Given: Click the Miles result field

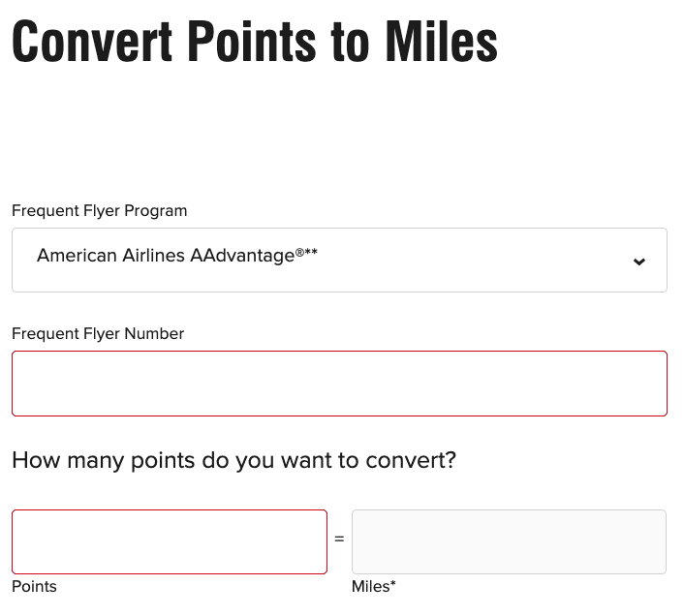Looking at the screenshot, I should (x=509, y=541).
